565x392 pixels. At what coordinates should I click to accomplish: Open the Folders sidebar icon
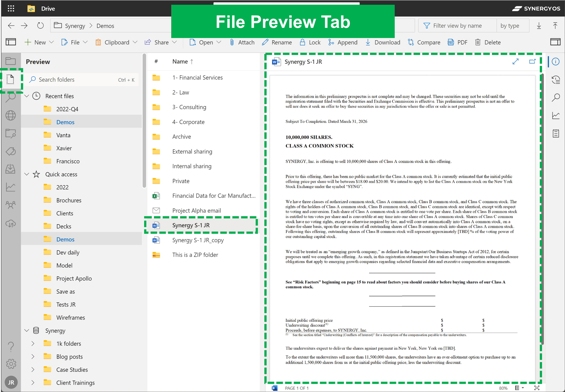[x=11, y=61]
